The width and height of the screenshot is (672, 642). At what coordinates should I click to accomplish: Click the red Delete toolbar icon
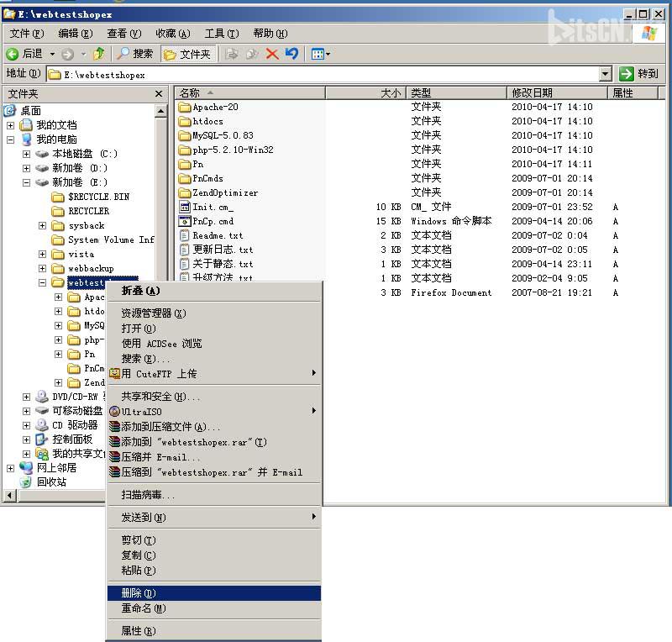(x=271, y=54)
